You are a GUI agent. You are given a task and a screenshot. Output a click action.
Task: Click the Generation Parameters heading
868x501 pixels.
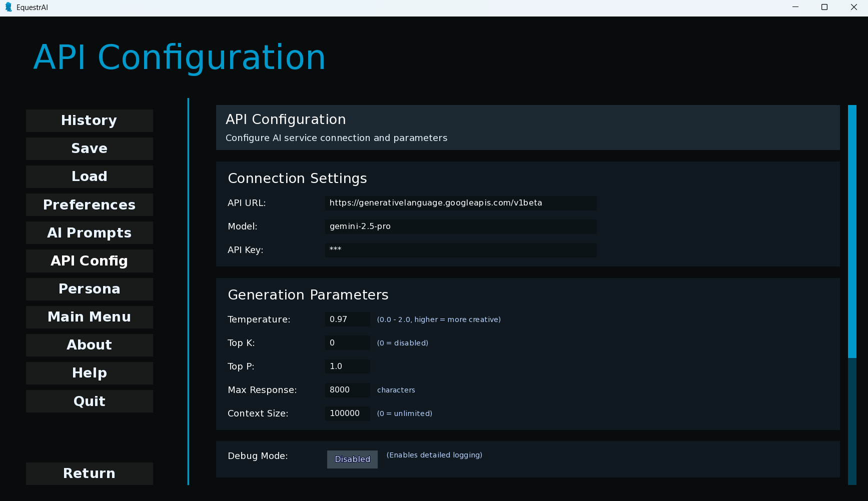pyautogui.click(x=308, y=295)
